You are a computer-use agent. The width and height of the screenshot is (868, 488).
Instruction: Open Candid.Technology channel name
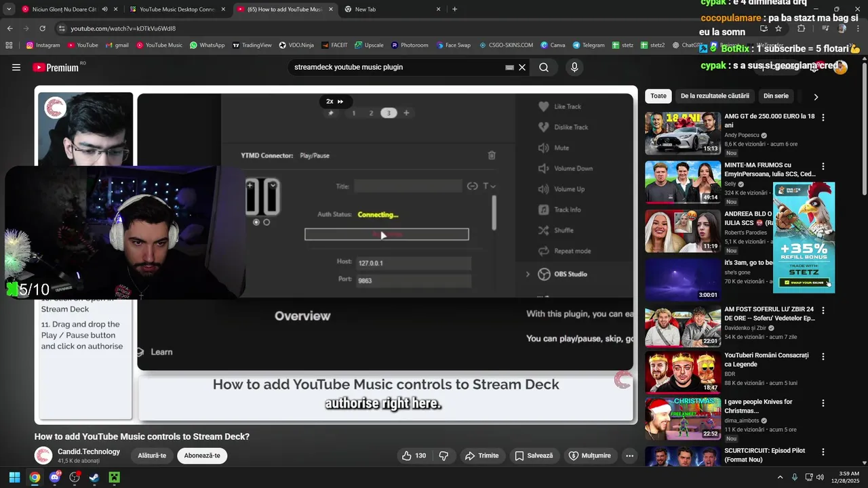click(89, 451)
